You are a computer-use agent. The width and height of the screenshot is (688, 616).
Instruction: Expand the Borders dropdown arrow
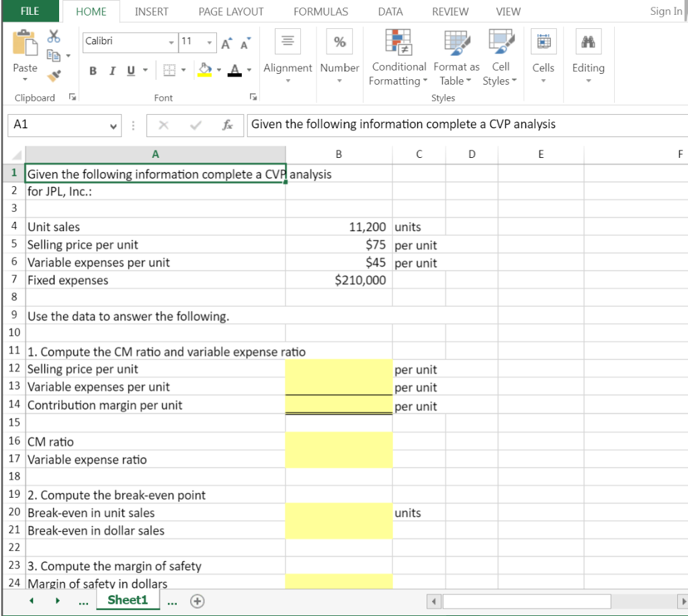click(183, 70)
